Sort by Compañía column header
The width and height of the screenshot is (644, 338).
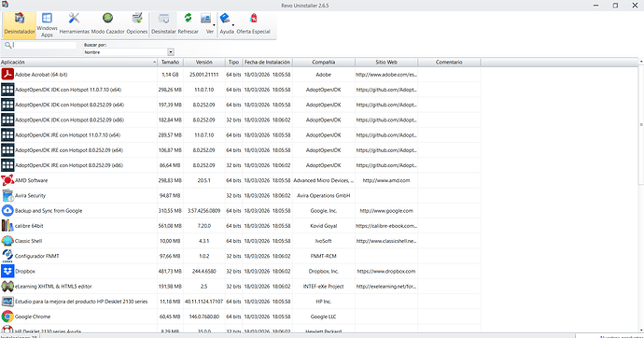pyautogui.click(x=324, y=62)
